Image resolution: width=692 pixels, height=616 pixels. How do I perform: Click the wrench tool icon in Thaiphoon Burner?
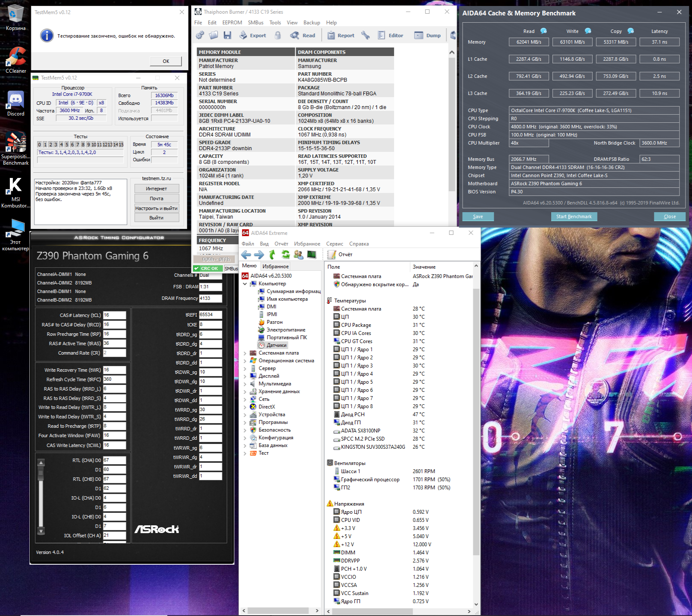[365, 35]
